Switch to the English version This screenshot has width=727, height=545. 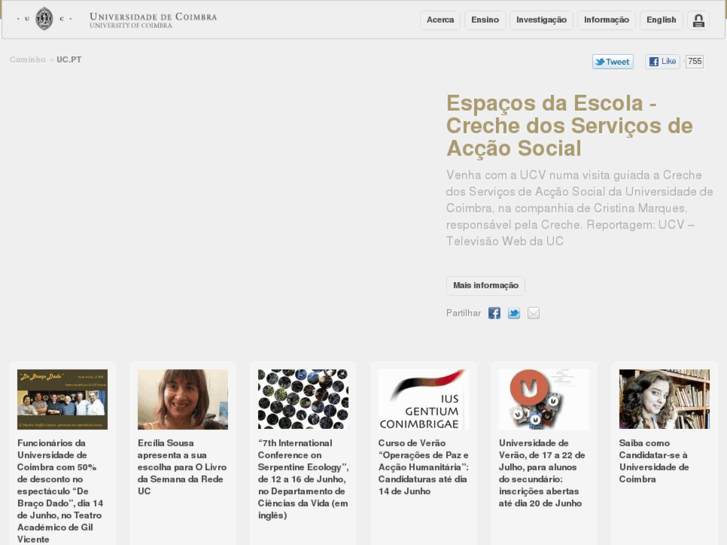[x=661, y=20]
